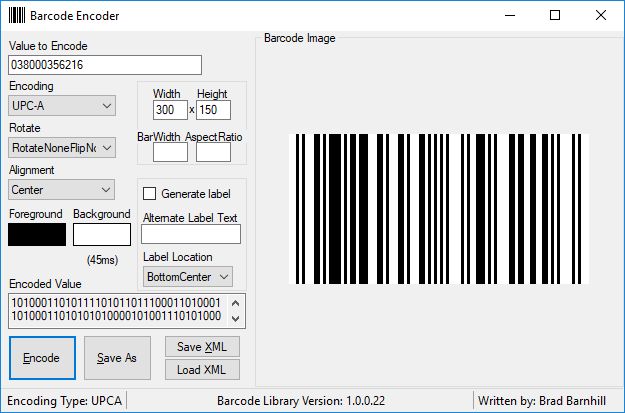The height and width of the screenshot is (413, 625).
Task: Click the Encoded Value scroll down arrow
Action: (x=236, y=319)
